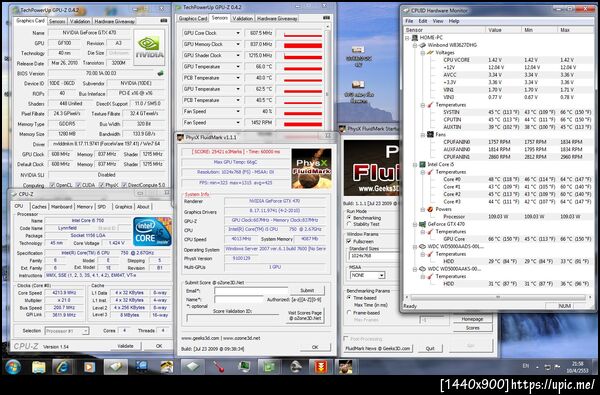Click the Validate button in CPU-Z
Viewport: 600px width, 395px height.
126,346
